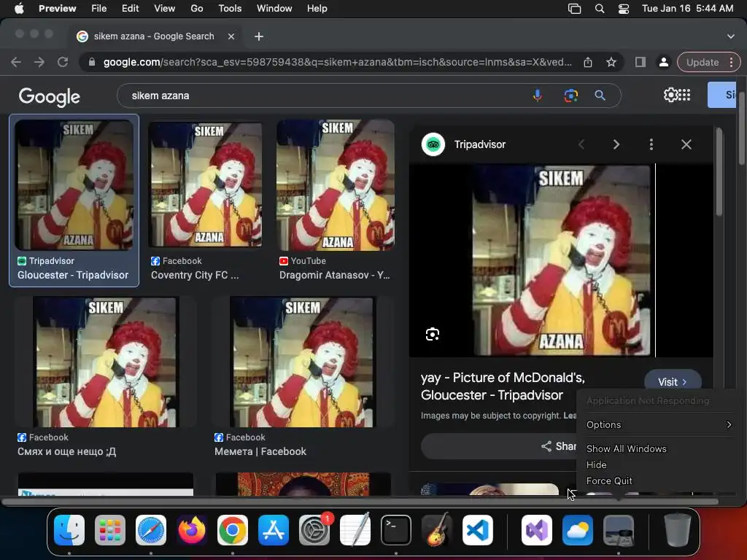Show next image in preview panel
747x560 pixels.
click(616, 144)
